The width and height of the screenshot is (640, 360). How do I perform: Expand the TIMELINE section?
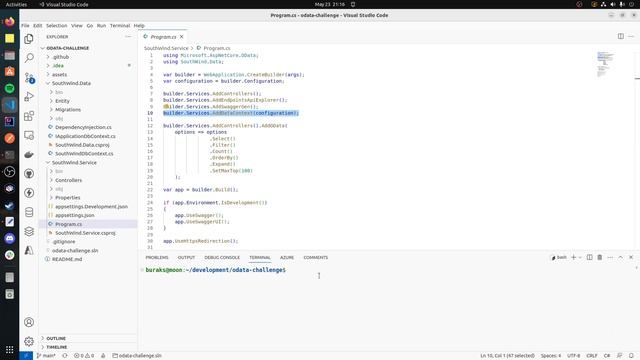click(55, 347)
